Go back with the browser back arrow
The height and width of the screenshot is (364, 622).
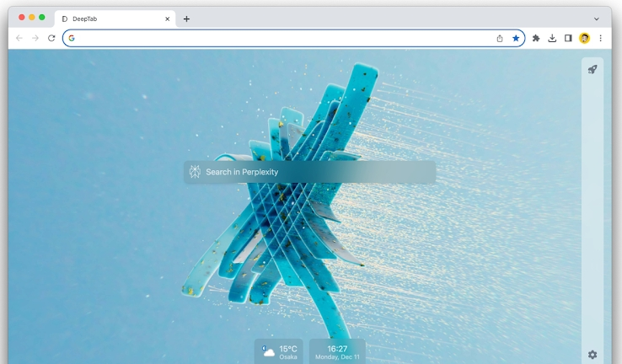19,38
